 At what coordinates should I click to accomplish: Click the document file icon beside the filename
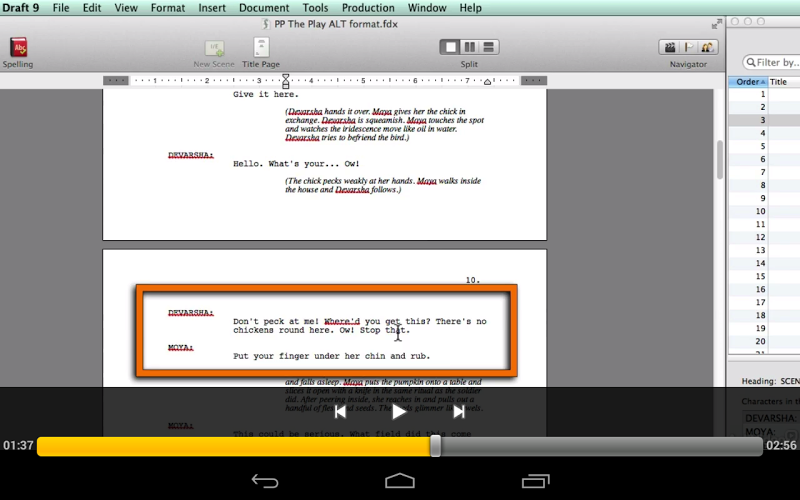pos(266,24)
